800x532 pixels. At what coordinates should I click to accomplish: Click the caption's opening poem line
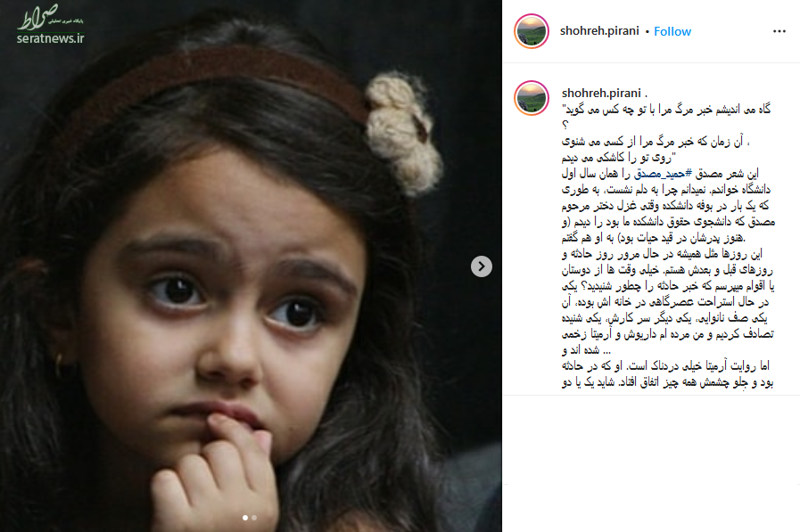click(x=666, y=110)
